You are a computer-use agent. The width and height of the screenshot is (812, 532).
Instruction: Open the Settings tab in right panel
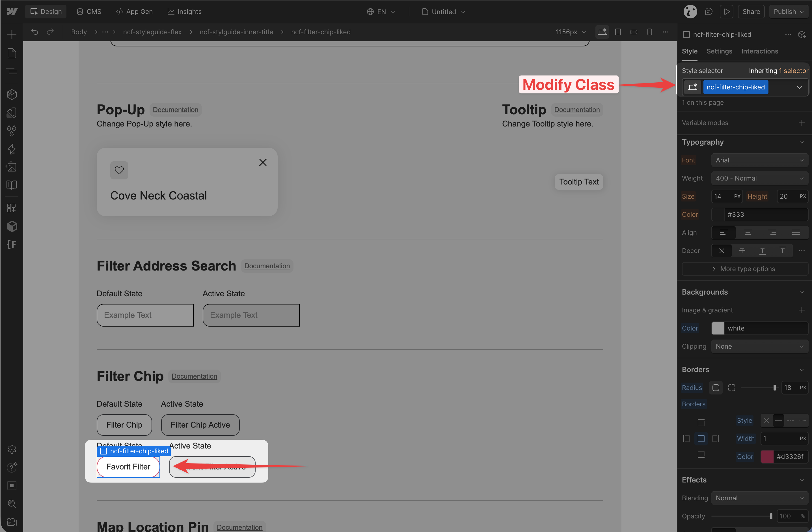coord(719,51)
